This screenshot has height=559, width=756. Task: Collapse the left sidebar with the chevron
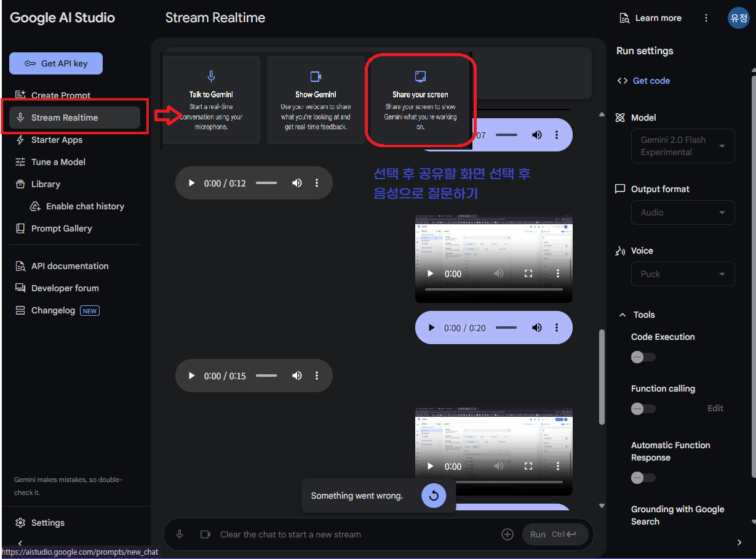[20, 543]
